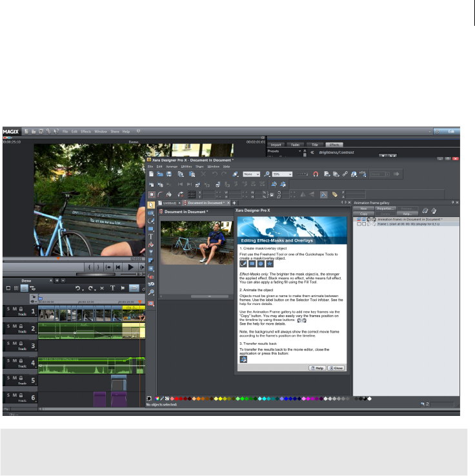
Task: Open MAGIX undo history dropdown arrow
Action: (x=83, y=290)
